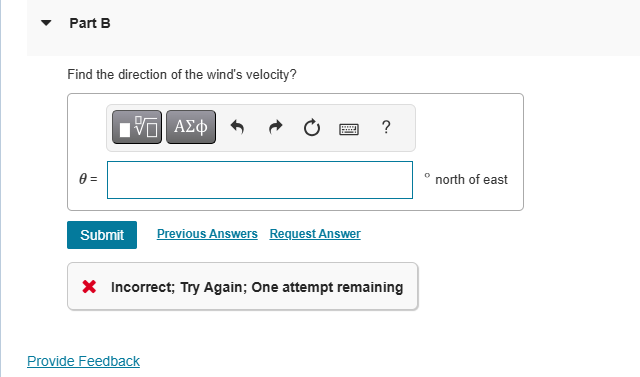Click the undo arrow icon
Screen dimensions: 640x377
(237, 127)
